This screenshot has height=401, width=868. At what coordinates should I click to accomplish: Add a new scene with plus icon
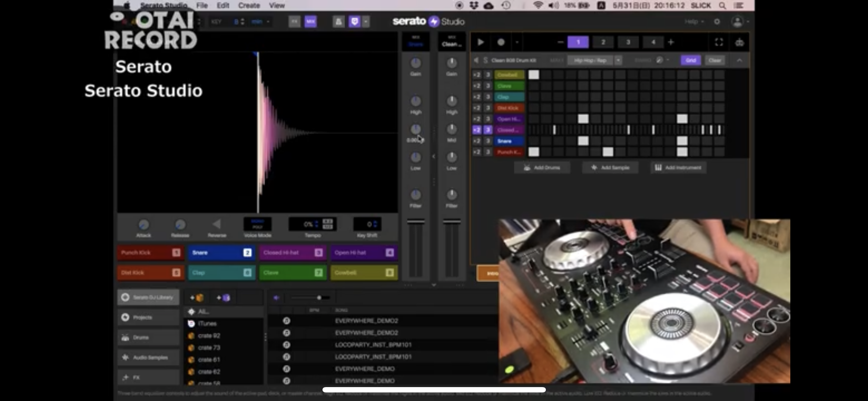point(671,42)
